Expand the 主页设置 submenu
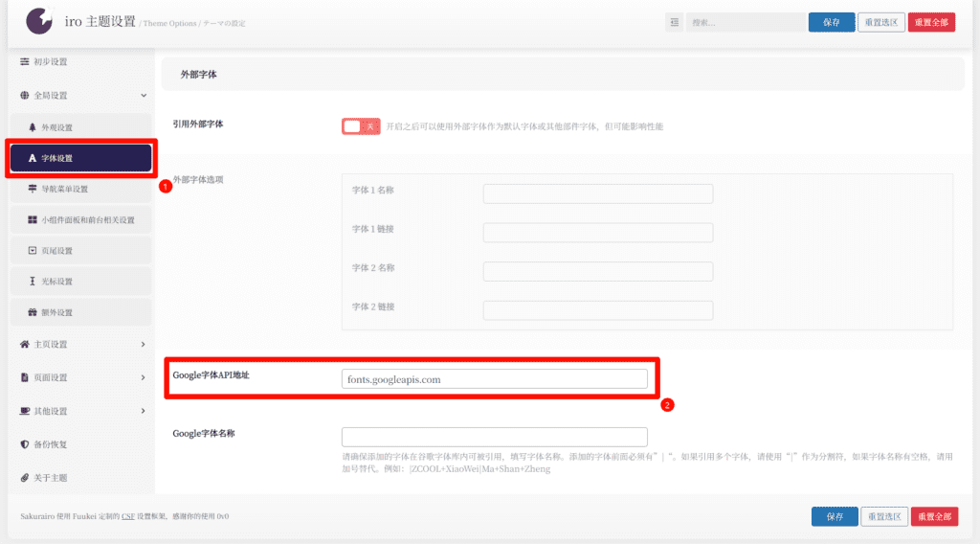 click(144, 344)
